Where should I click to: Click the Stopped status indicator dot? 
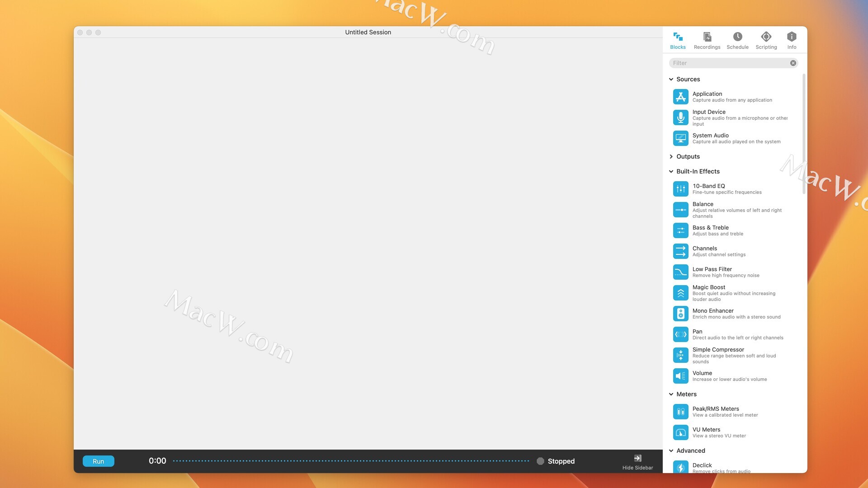coord(540,461)
